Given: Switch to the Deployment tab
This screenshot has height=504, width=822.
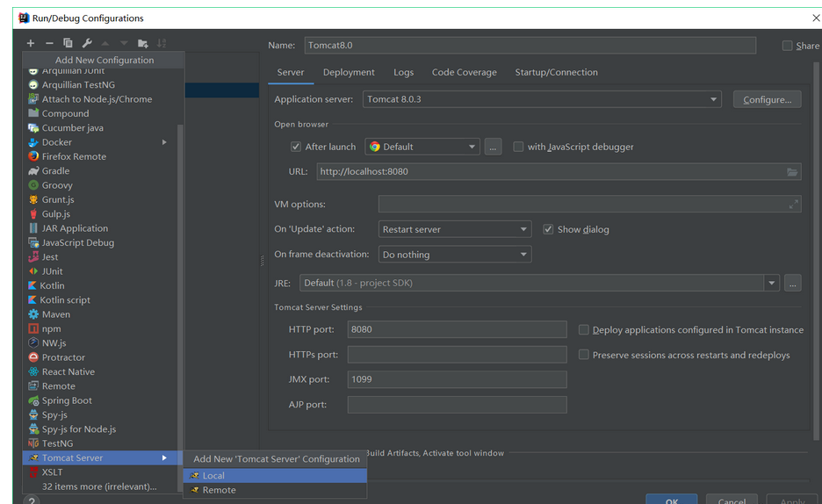Looking at the screenshot, I should pyautogui.click(x=349, y=72).
